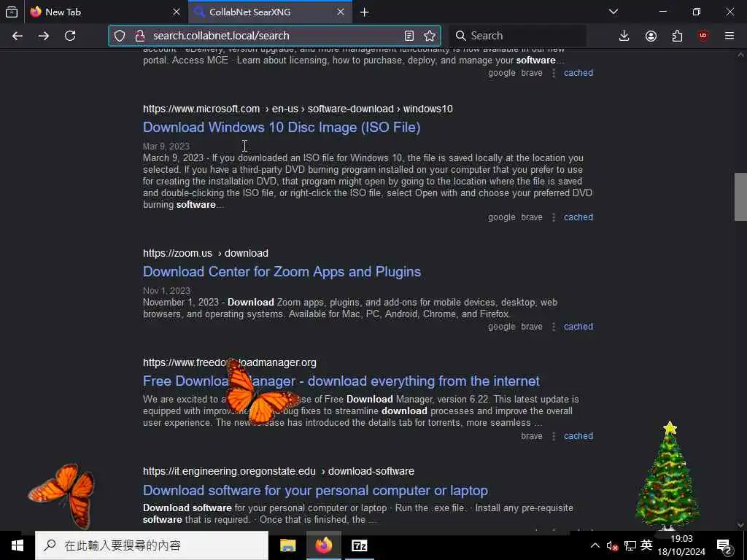Click the freedownloadmanager.org URL text
The image size is (747, 560).
click(x=230, y=363)
